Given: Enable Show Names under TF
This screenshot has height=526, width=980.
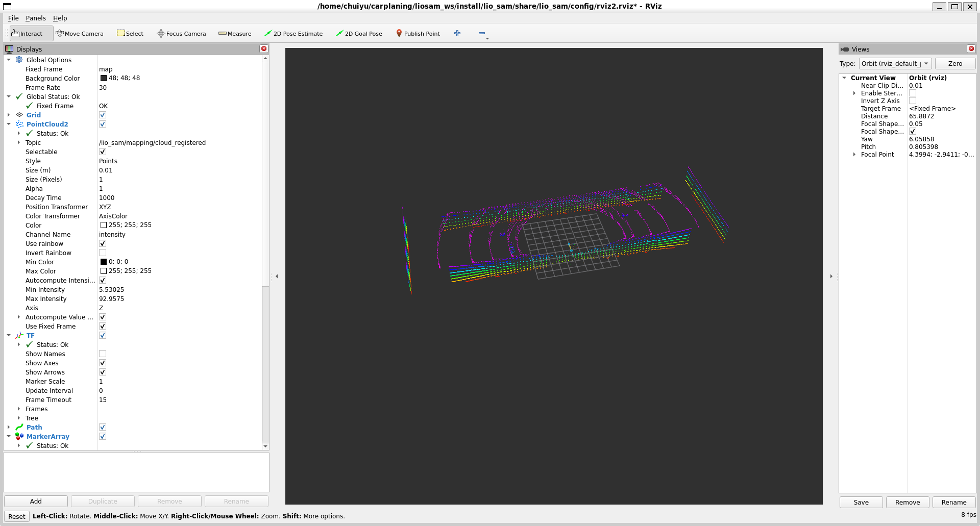Looking at the screenshot, I should (x=103, y=354).
